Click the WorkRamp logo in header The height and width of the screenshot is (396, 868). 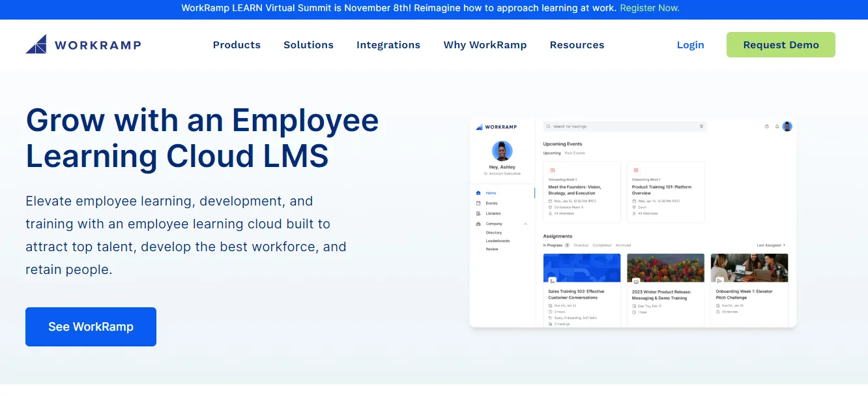[83, 44]
